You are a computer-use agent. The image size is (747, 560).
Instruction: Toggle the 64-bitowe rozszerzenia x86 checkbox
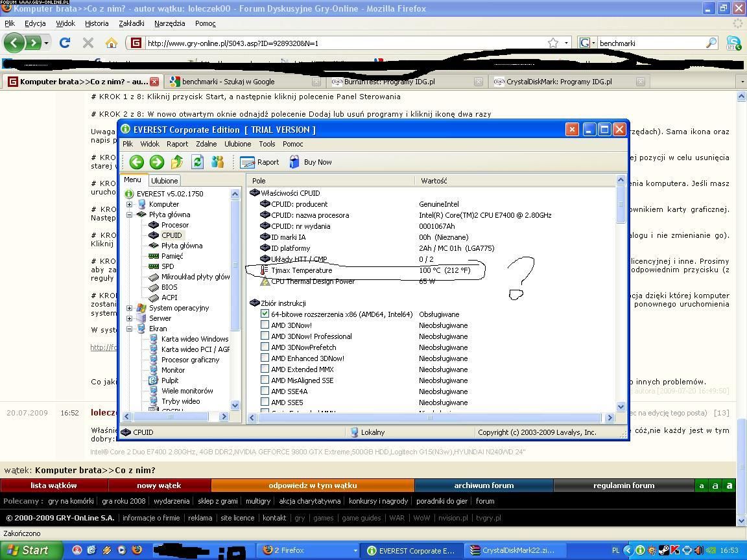click(265, 314)
